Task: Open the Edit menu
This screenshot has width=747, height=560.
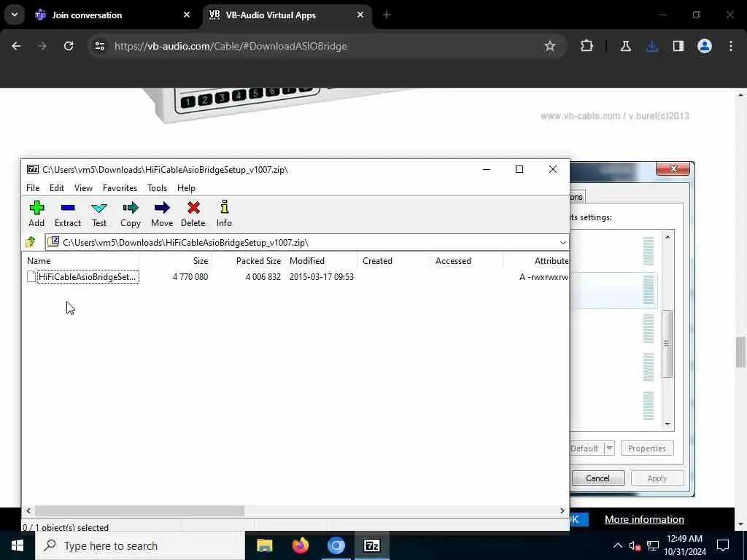Action: point(57,188)
